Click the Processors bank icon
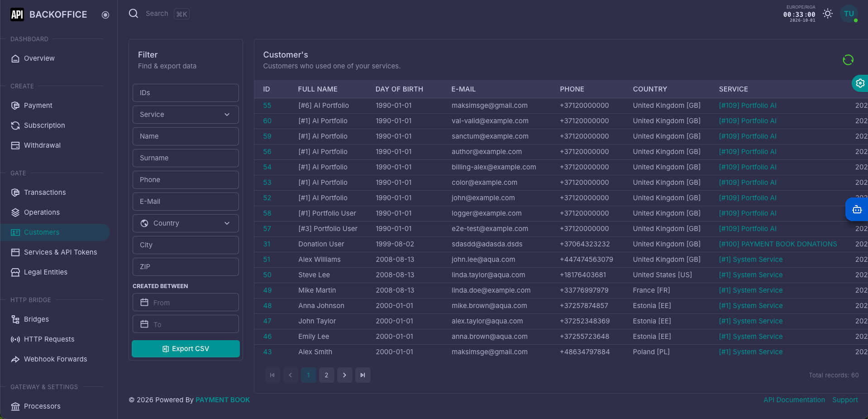The width and height of the screenshot is (868, 419). [15, 406]
